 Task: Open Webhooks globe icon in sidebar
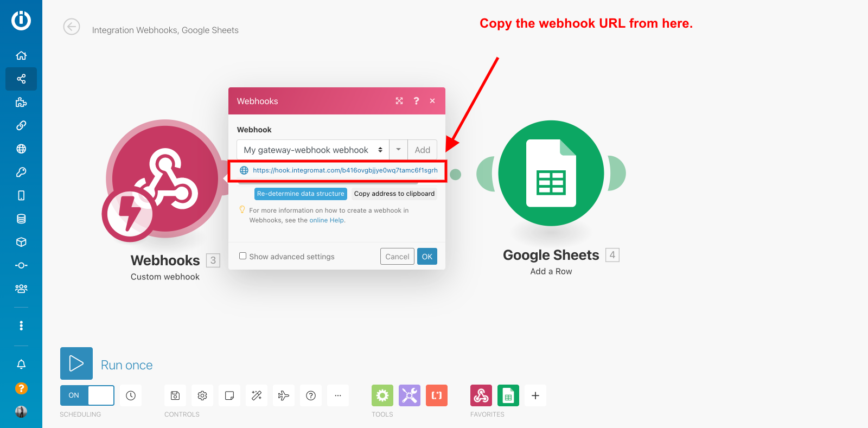[x=21, y=149]
